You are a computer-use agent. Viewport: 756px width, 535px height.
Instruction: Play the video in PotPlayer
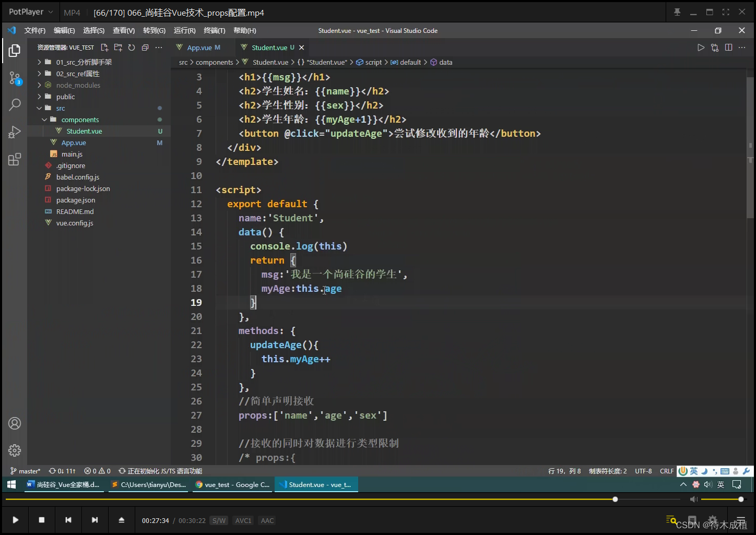tap(15, 520)
